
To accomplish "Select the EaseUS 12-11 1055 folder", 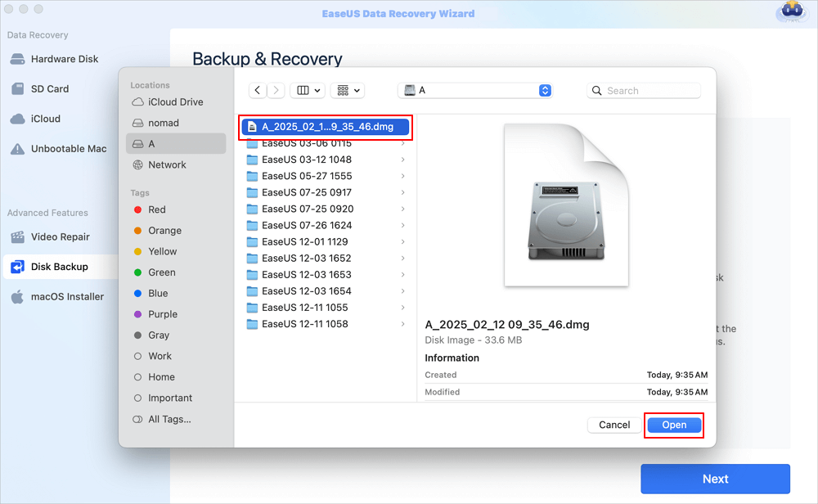I will click(326, 308).
